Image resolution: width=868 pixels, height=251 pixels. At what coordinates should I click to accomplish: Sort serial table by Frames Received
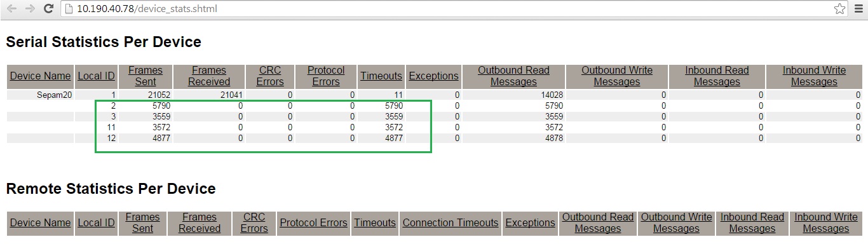(x=209, y=76)
